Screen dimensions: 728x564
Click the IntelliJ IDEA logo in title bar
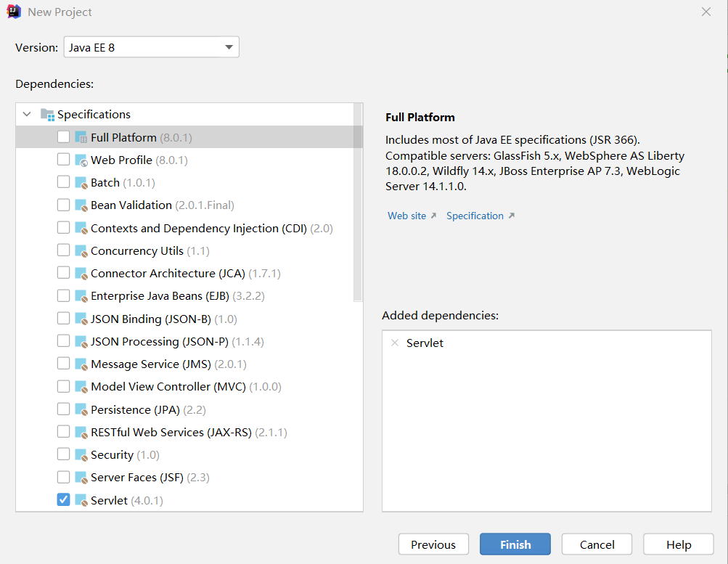pos(14,12)
